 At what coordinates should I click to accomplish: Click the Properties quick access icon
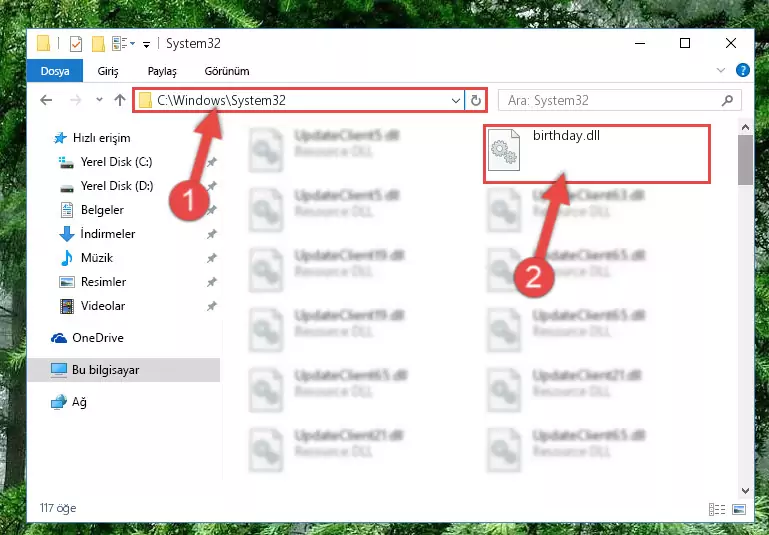click(x=76, y=44)
